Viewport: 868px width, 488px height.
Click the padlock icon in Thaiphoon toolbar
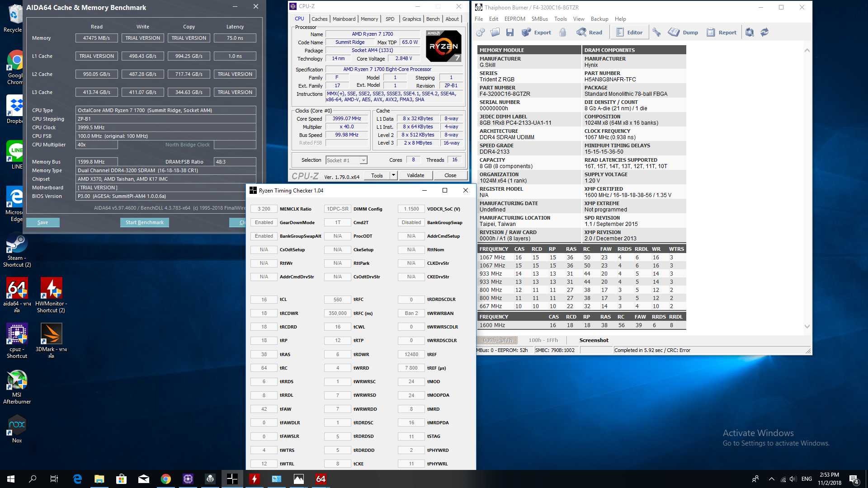(563, 33)
